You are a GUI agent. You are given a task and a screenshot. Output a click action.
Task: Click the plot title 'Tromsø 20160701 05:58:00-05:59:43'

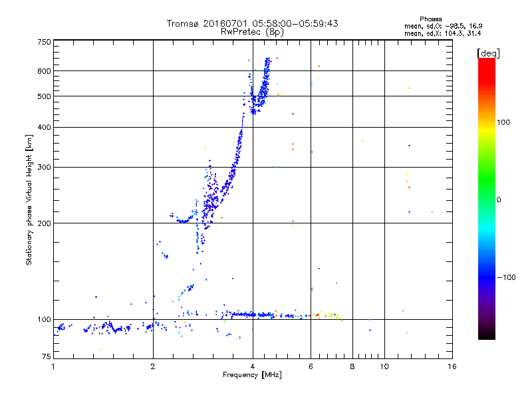click(252, 23)
